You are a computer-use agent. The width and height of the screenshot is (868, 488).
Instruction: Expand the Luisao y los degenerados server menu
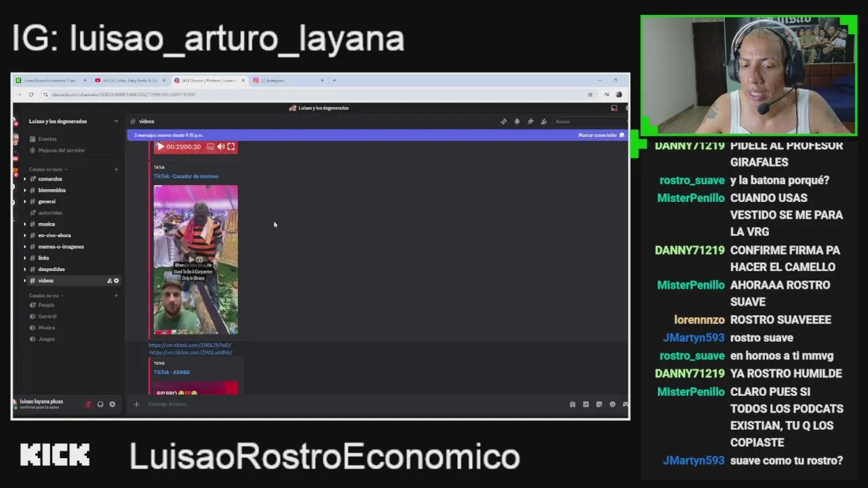click(x=73, y=121)
